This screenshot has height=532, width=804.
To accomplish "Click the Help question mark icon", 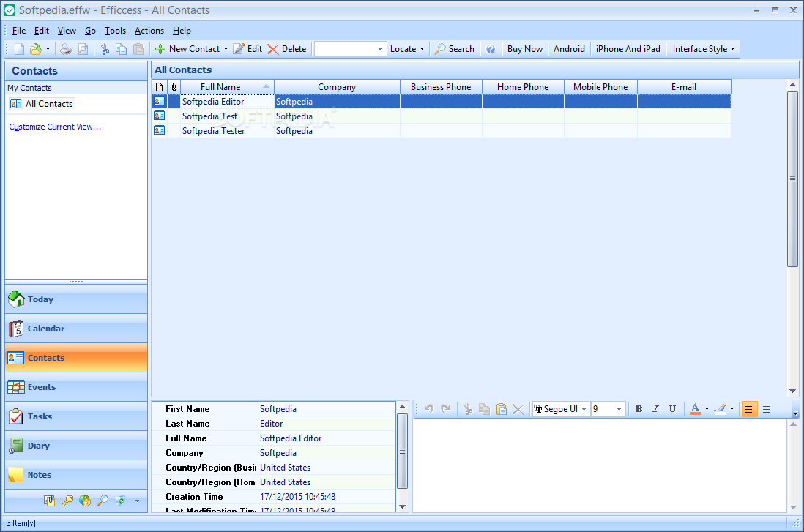I will 491,49.
